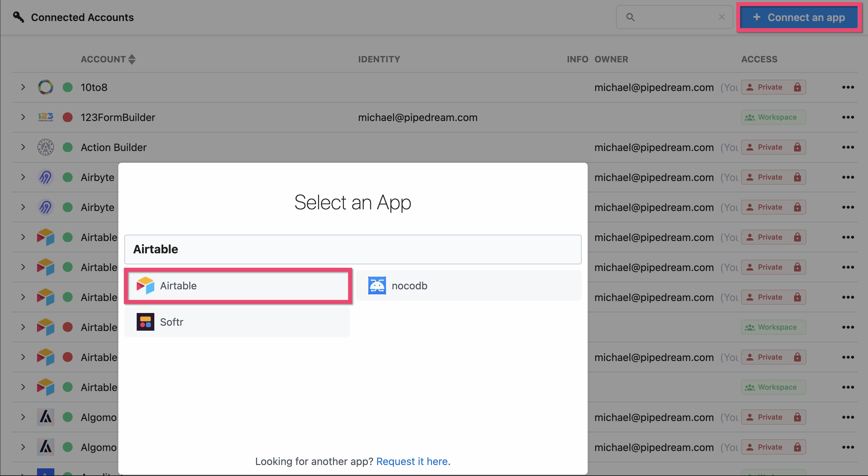The height and width of the screenshot is (476, 868).
Task: Click the 123FormBuilder identity michael@pipedream.com
Action: pos(417,117)
